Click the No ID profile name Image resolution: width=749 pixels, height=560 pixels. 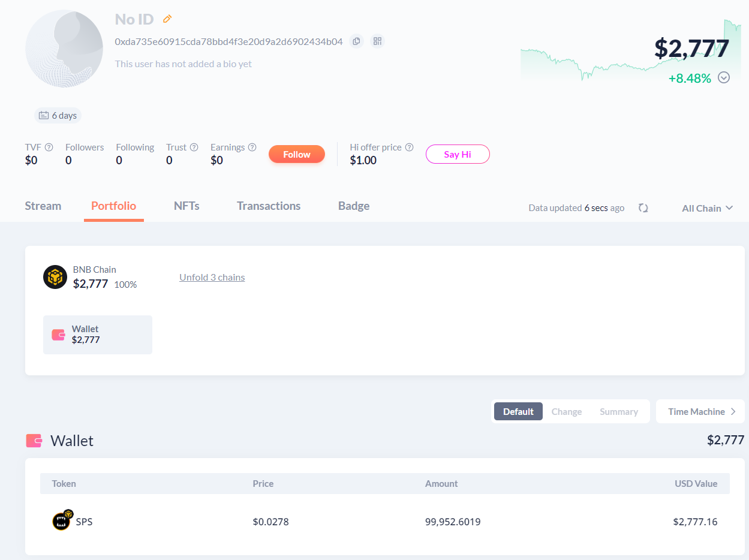(x=134, y=19)
